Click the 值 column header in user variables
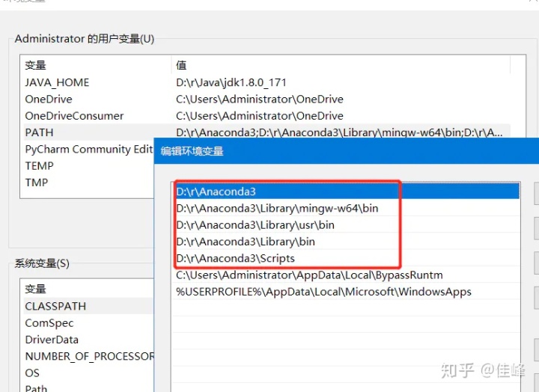The height and width of the screenshot is (392, 539). tap(181, 65)
